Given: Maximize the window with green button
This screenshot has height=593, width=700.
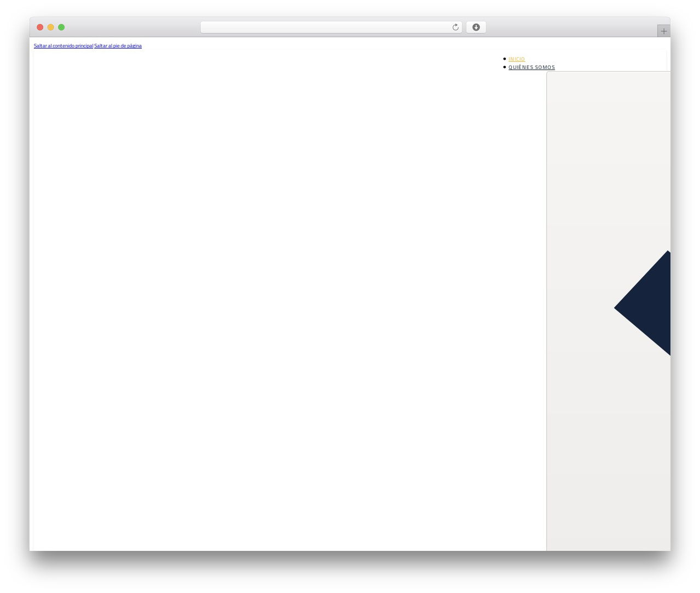Looking at the screenshot, I should (61, 27).
